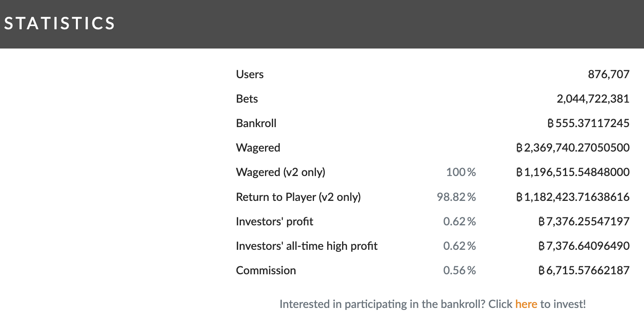Click the STATISTICS header title
Image resolution: width=644 pixels, height=328 pixels.
pos(59,23)
